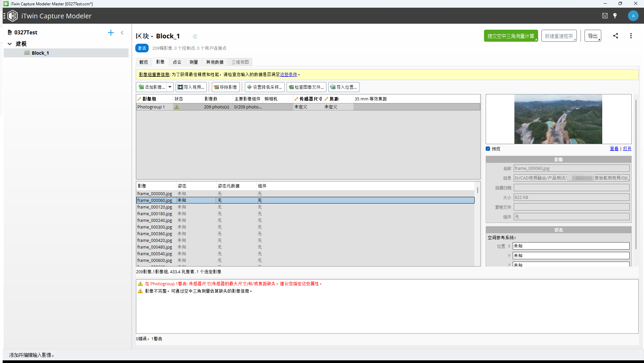Click the photo list vertical scrollbar
Screen dimensions: 644x363
click(477, 191)
